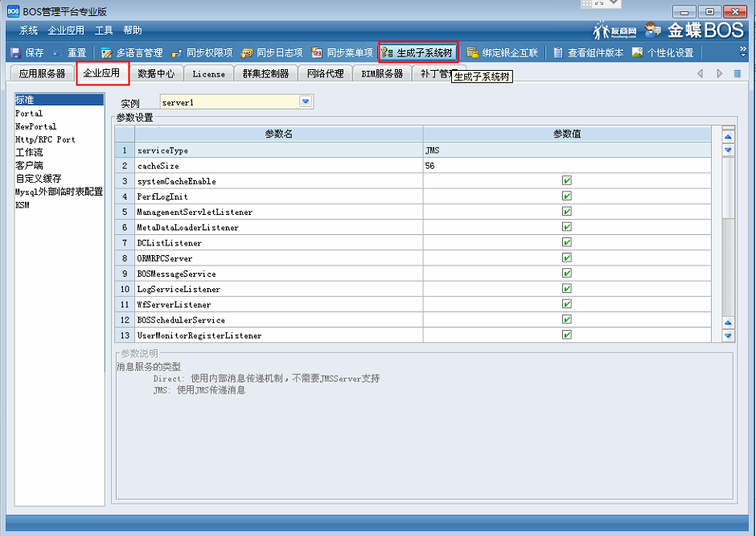The image size is (756, 536).
Task: Click the 同步日志项 toolbar button
Action: point(273,52)
